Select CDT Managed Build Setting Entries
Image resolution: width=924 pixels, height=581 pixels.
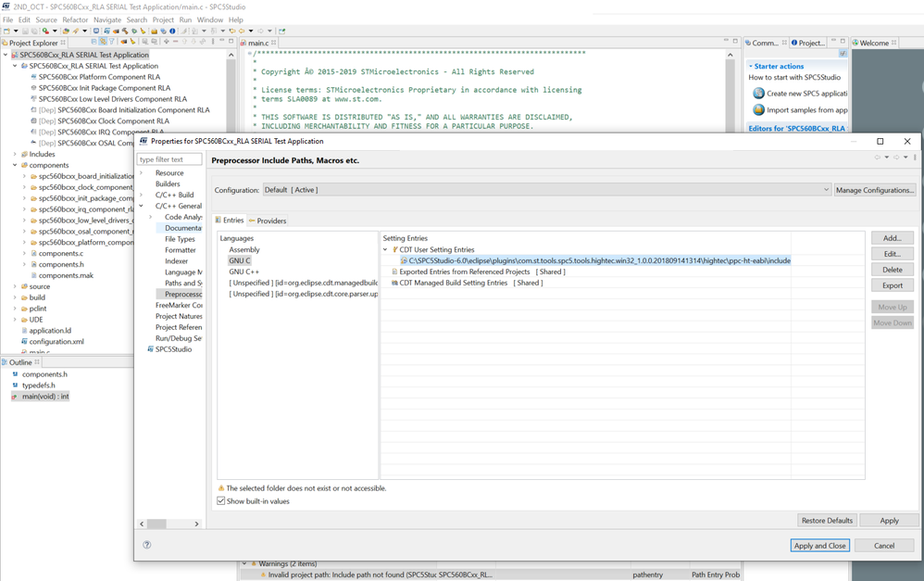(x=453, y=283)
